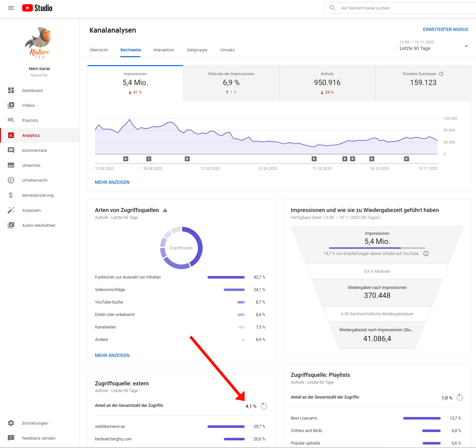Viewport: 476px width, 448px height.
Task: Click MEHR ANZEIGEN under traffic sources
Action: point(112,355)
